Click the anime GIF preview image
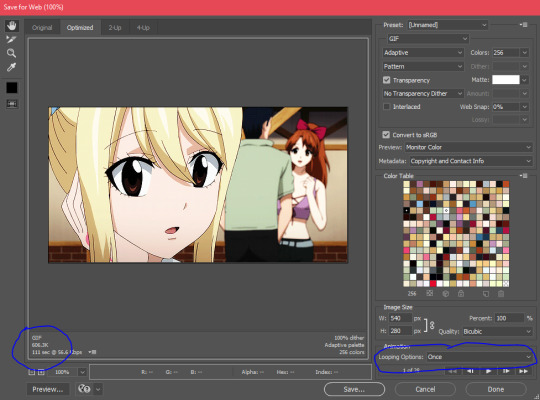 pyautogui.click(x=198, y=185)
